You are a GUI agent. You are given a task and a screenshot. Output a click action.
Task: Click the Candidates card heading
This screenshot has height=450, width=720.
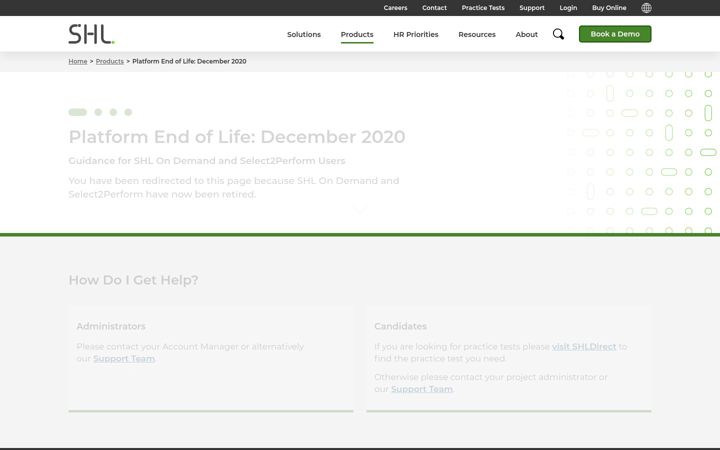click(x=400, y=326)
